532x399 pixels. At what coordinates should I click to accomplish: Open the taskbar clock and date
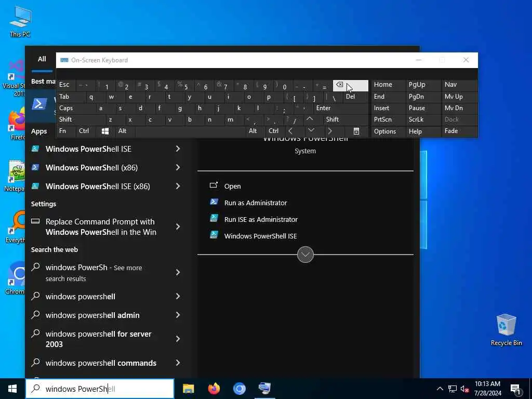point(487,389)
